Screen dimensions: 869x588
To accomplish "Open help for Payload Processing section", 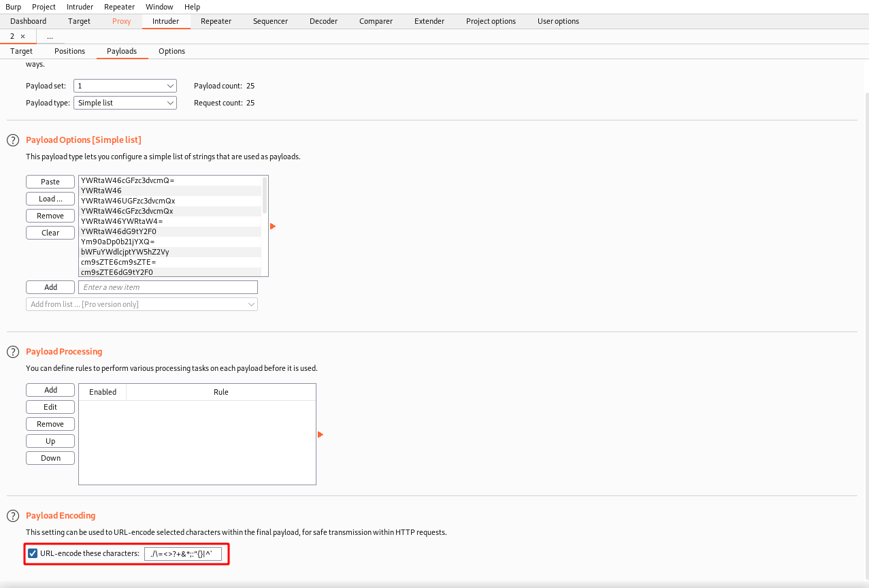I will pos(12,352).
